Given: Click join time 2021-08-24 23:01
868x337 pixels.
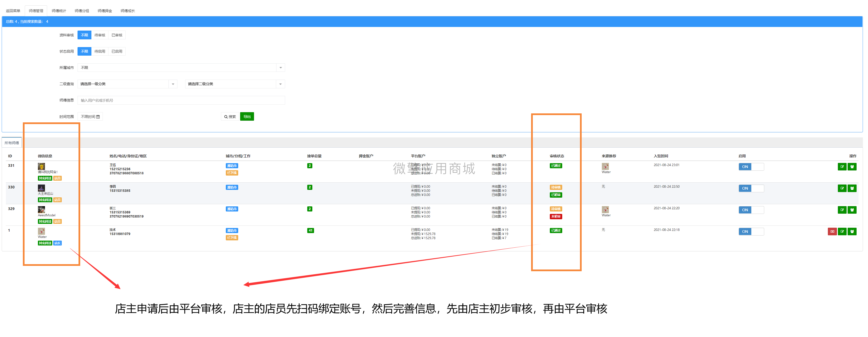Looking at the screenshot, I should pyautogui.click(x=666, y=165).
